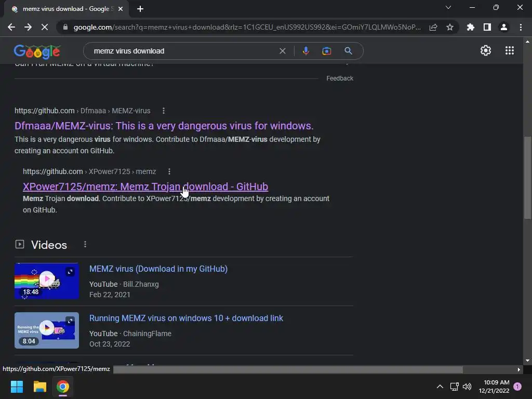This screenshot has width=532, height=399.
Task: Open Running MEMZ virus on windows 10 video link
Action: pyautogui.click(x=186, y=318)
